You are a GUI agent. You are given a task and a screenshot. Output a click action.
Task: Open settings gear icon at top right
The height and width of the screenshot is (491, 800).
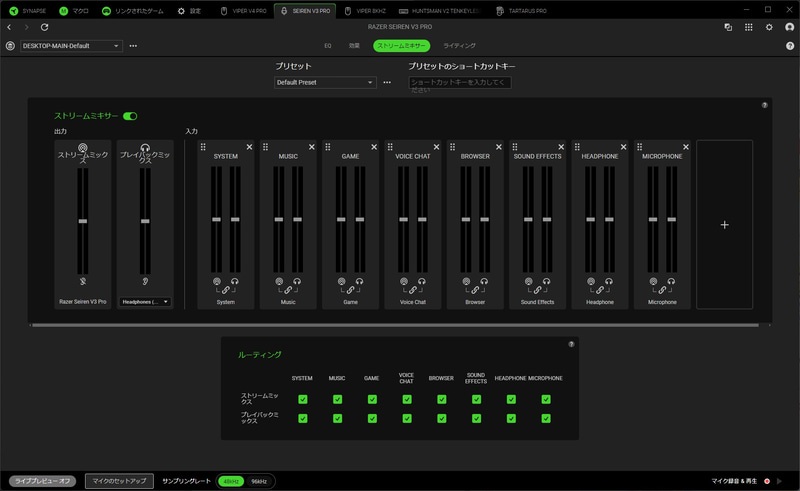point(769,27)
